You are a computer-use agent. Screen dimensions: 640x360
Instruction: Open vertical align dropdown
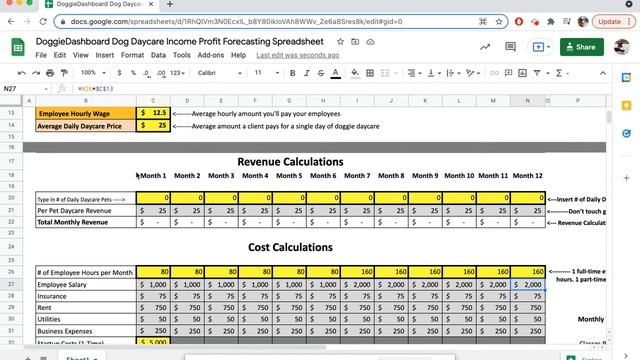[x=433, y=73]
